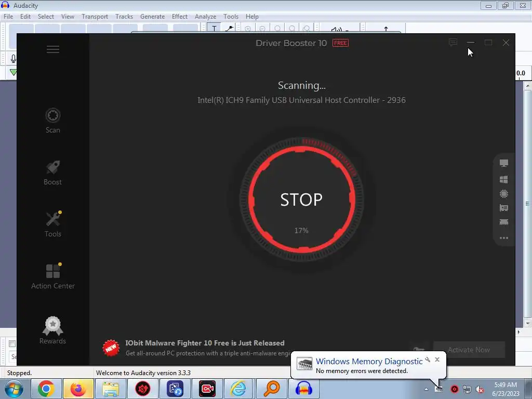The image size is (532, 399).
Task: Show hidden system tray icons
Action: click(x=426, y=390)
